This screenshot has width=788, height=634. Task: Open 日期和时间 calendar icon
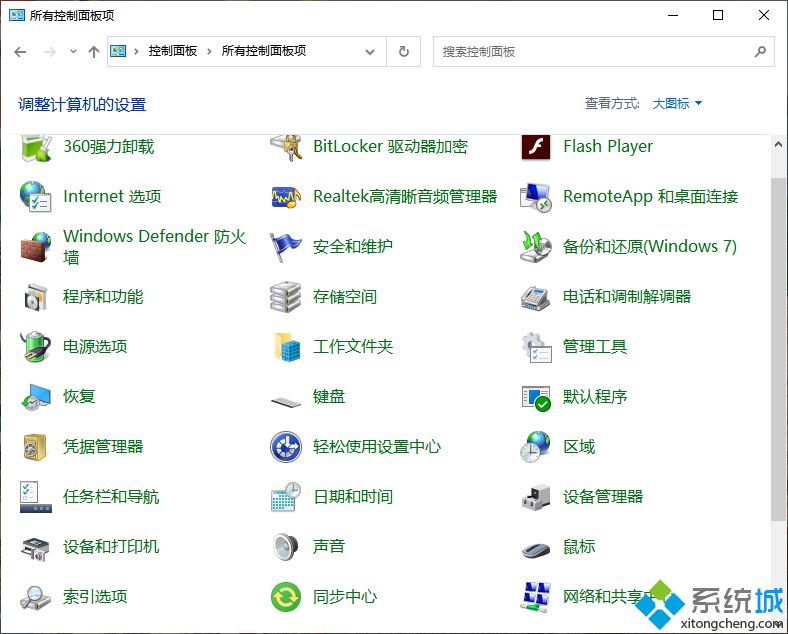285,497
